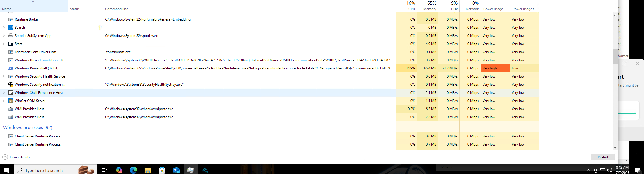
Task: Expand the Search process group
Action: [4, 28]
